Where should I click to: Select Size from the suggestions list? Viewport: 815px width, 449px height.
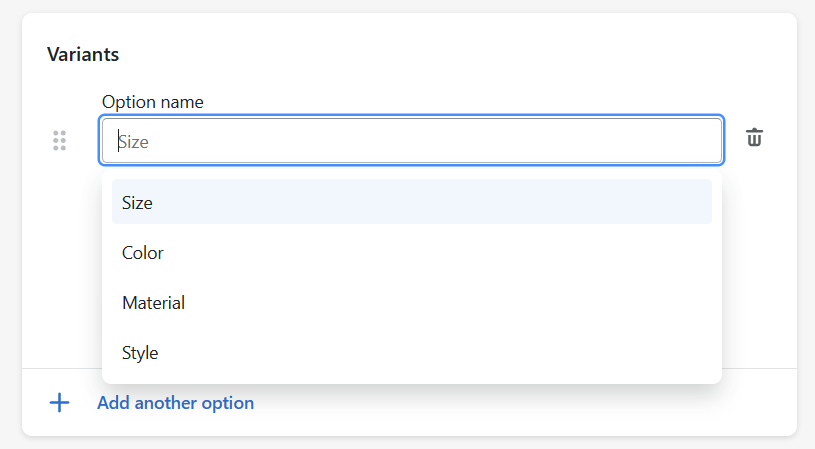[412, 202]
